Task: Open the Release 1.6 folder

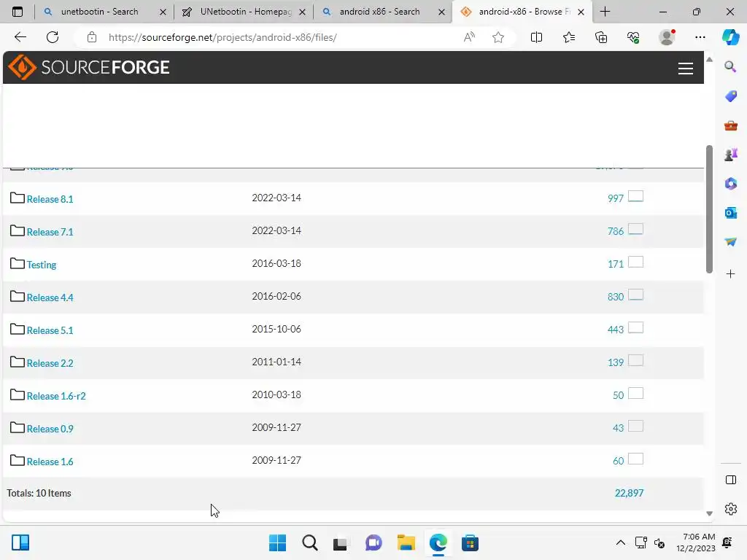Action: click(50, 462)
